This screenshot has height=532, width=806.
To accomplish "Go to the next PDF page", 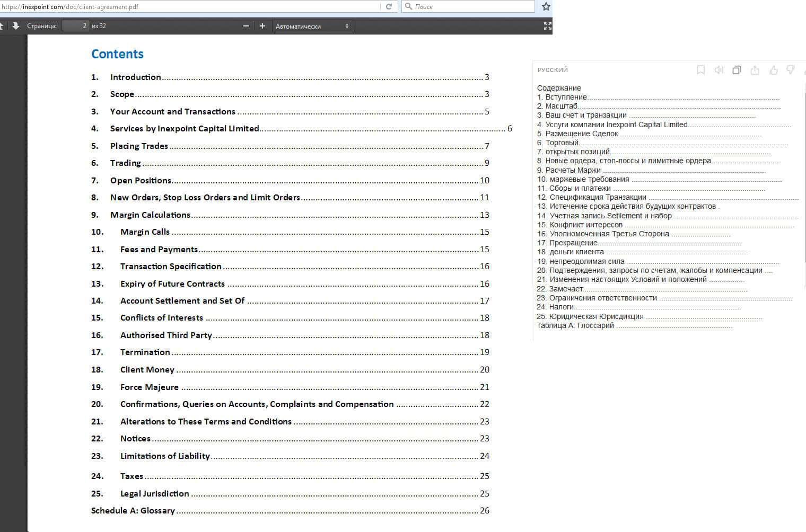I will pyautogui.click(x=15, y=26).
